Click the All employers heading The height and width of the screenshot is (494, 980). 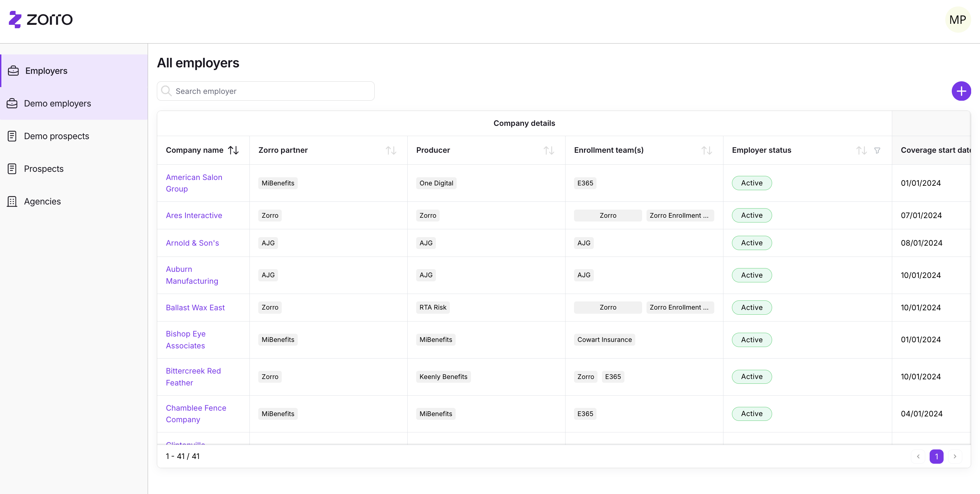tap(198, 63)
